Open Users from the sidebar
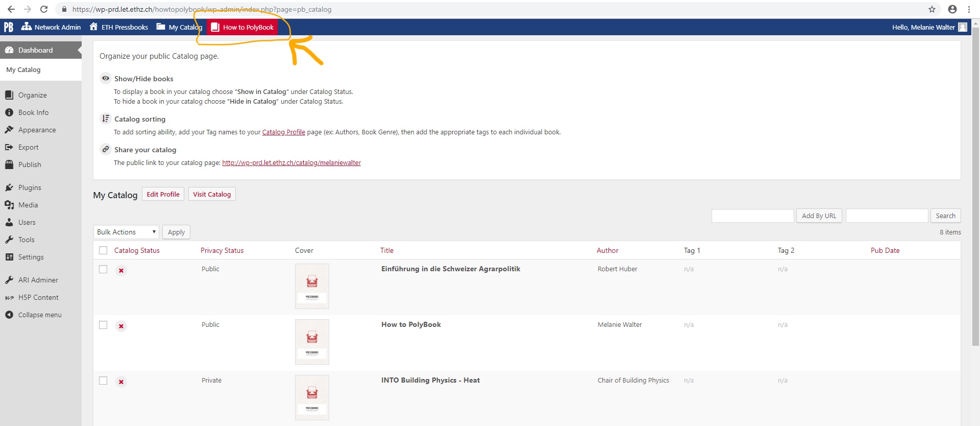 [27, 222]
